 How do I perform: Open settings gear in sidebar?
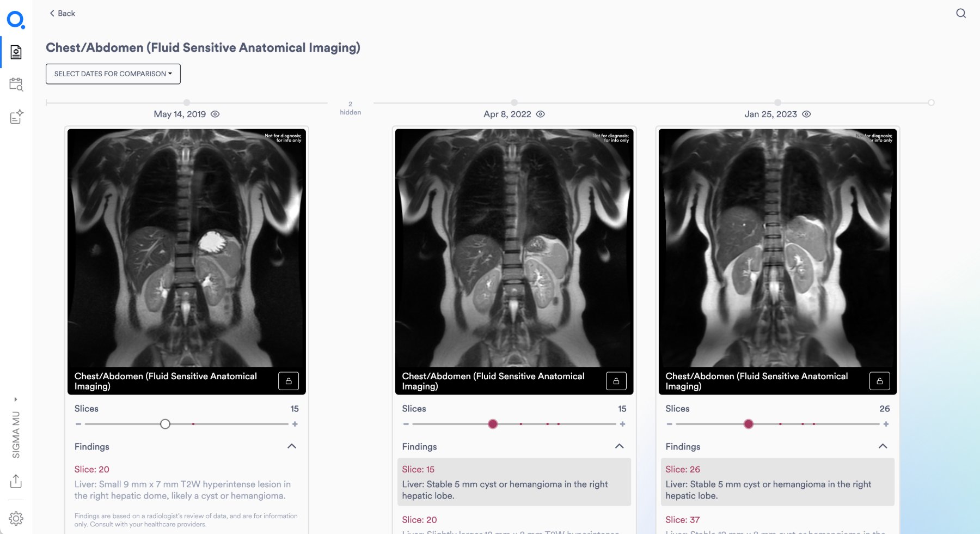click(16, 518)
